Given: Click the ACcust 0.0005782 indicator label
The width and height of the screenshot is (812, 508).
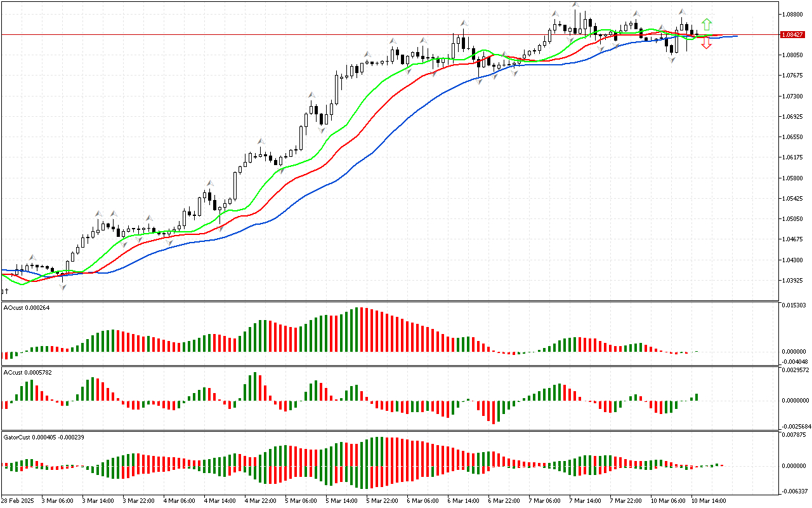Looking at the screenshot, I should pos(28,373).
